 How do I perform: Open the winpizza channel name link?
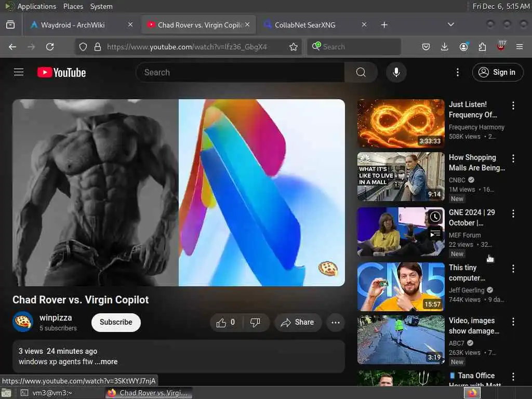(56, 317)
